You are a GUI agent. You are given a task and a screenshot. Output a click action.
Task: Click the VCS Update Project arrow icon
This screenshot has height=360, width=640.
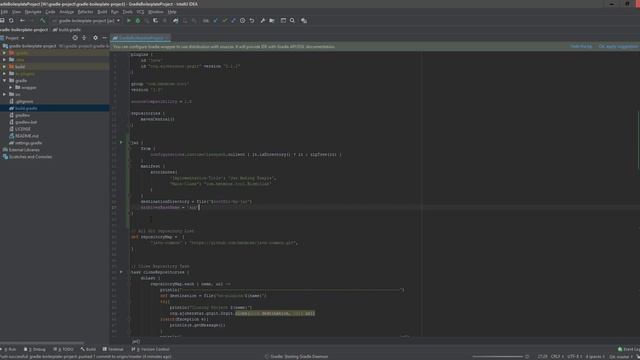click(x=216, y=20)
